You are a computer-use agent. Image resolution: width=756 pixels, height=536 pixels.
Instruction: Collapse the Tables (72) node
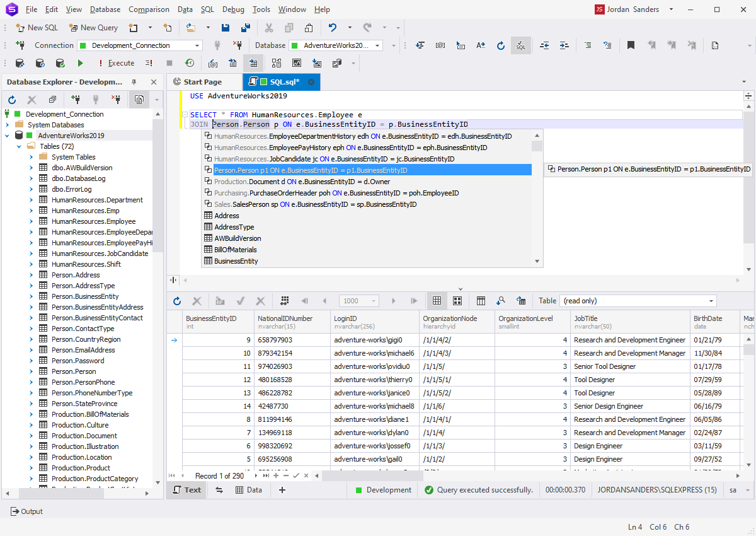click(18, 147)
